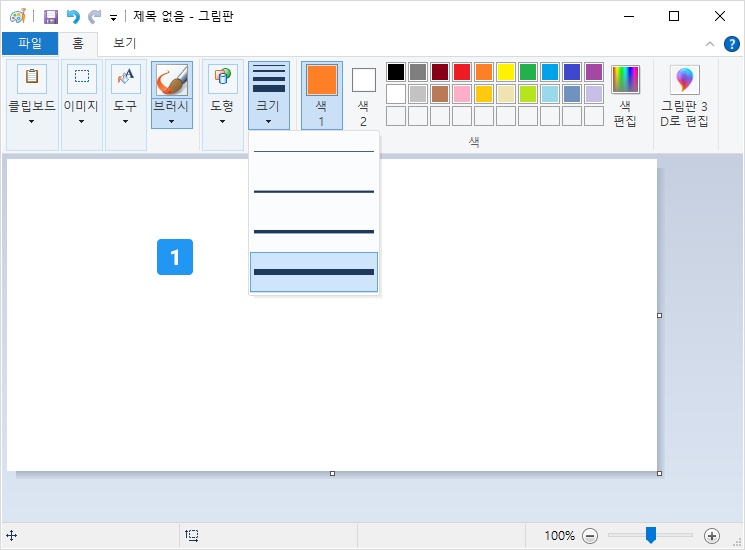Expand the 도구 dropdown arrow

(x=125, y=122)
